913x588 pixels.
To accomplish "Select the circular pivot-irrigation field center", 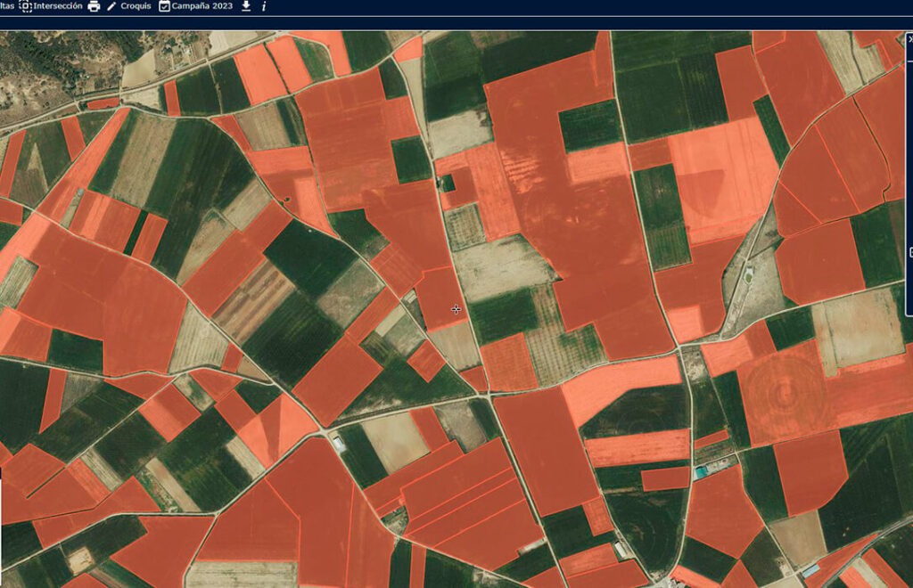I will point(783,390).
